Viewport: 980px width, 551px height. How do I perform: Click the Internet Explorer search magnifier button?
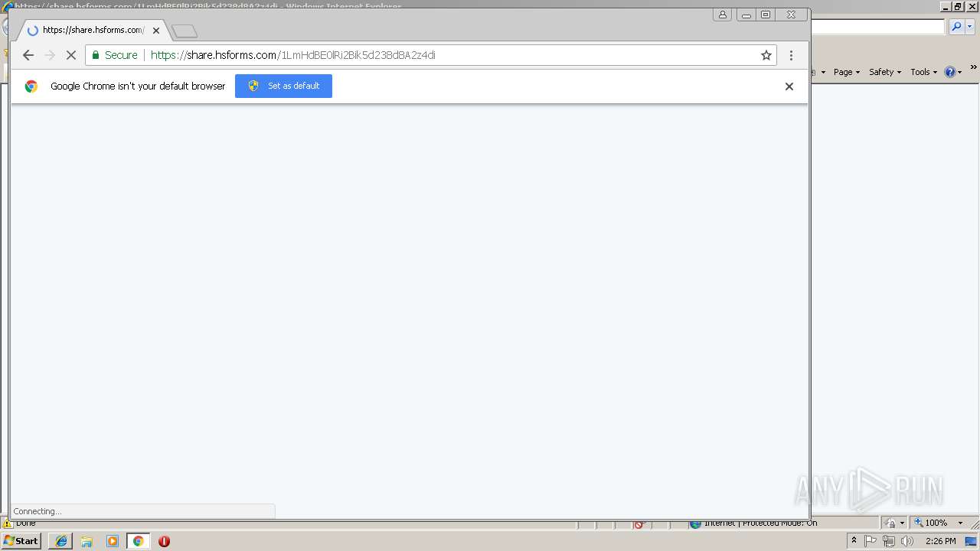[x=956, y=27]
